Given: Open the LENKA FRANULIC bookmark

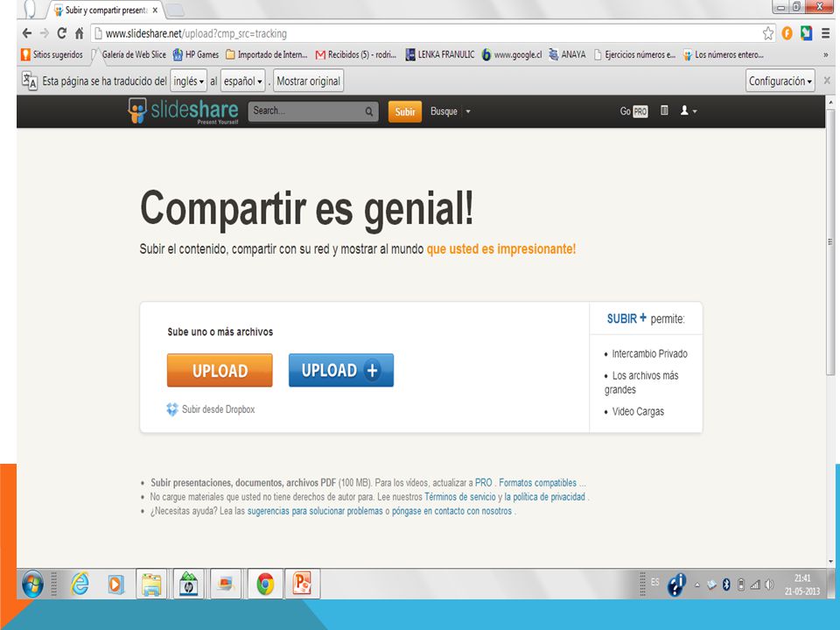Looking at the screenshot, I should point(440,54).
